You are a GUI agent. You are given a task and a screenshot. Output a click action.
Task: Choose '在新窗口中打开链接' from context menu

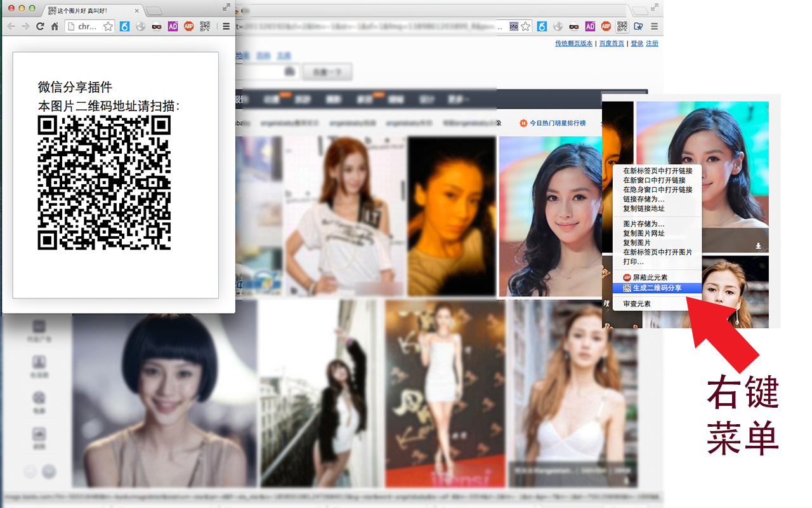(657, 180)
